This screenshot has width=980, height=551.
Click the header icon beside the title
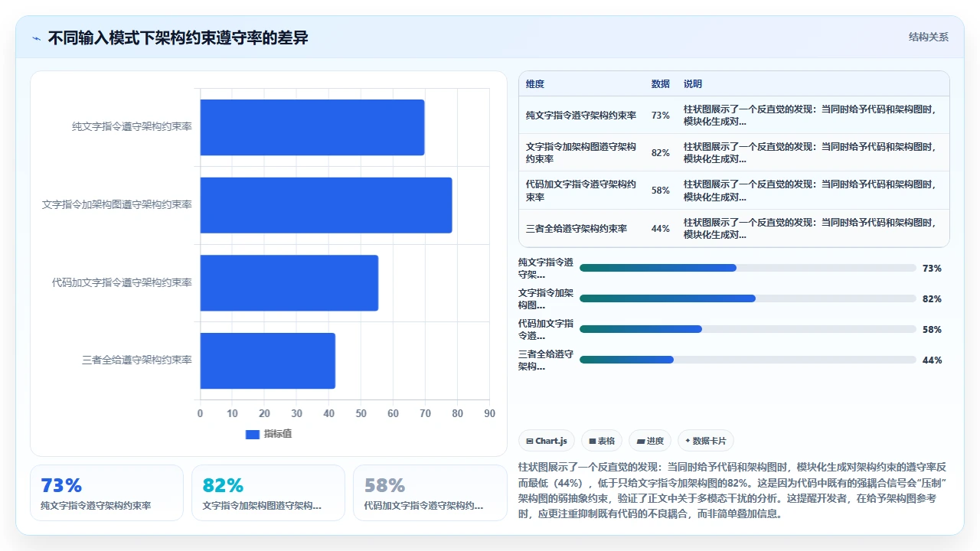[x=36, y=38]
